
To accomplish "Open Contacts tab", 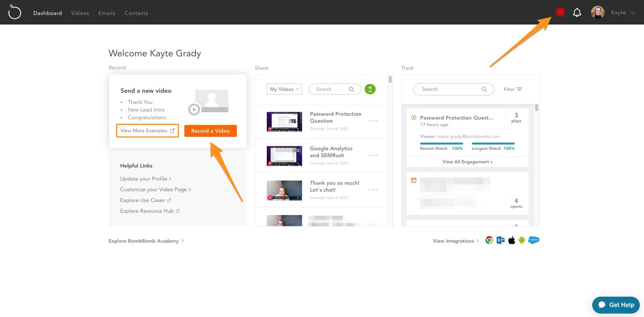I will point(136,13).
